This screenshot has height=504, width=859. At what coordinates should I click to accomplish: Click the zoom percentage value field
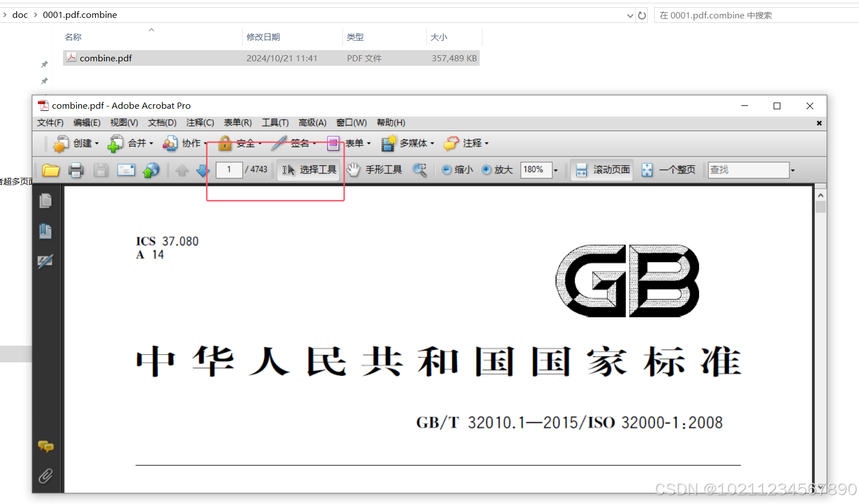pyautogui.click(x=536, y=169)
